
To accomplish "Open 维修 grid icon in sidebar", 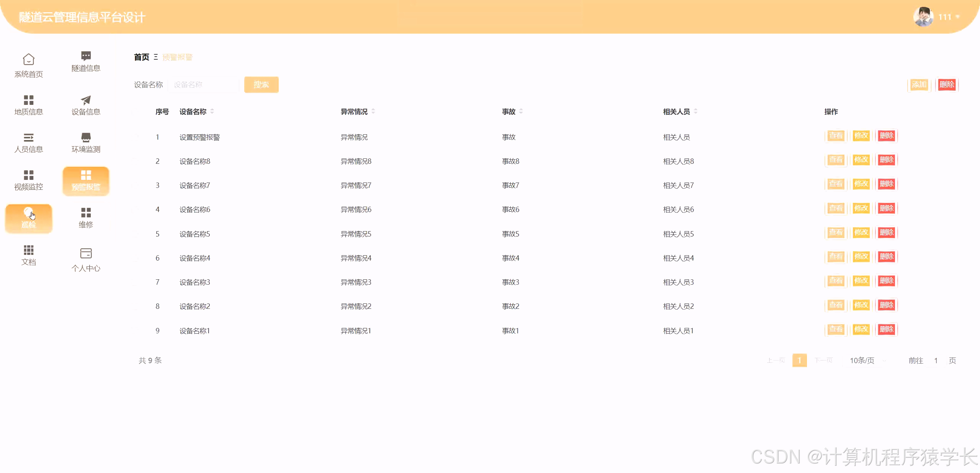I will (x=86, y=212).
